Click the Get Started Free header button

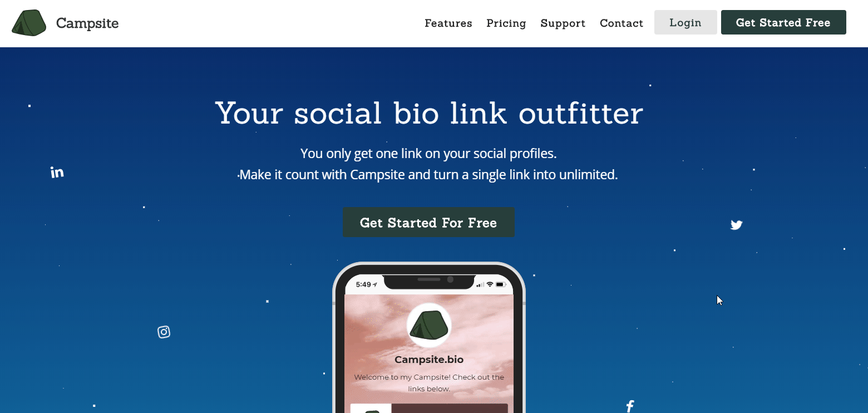tap(783, 22)
